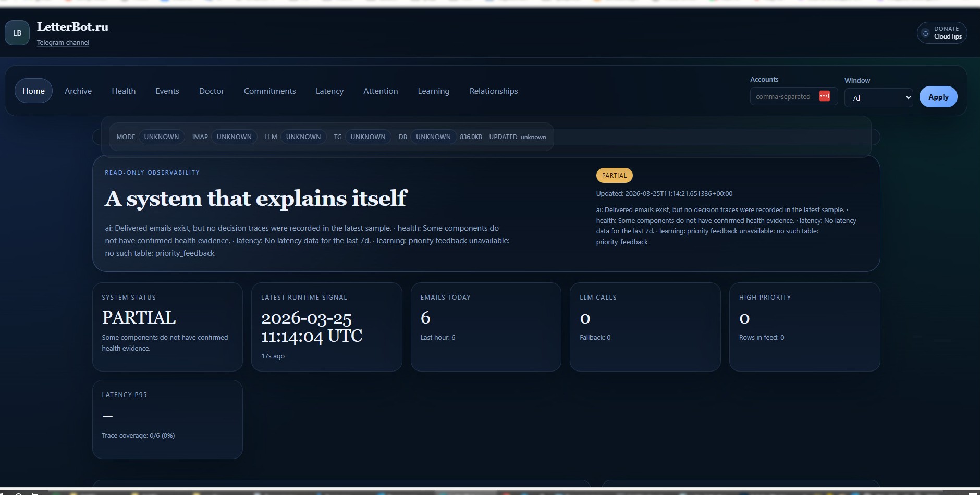Click the LB logo icon

tap(17, 32)
